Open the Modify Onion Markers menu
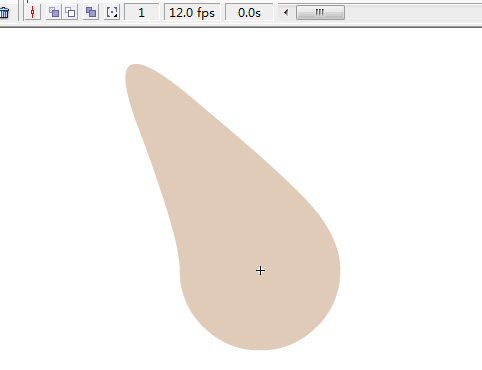Image resolution: width=482 pixels, height=370 pixels. 112,12
